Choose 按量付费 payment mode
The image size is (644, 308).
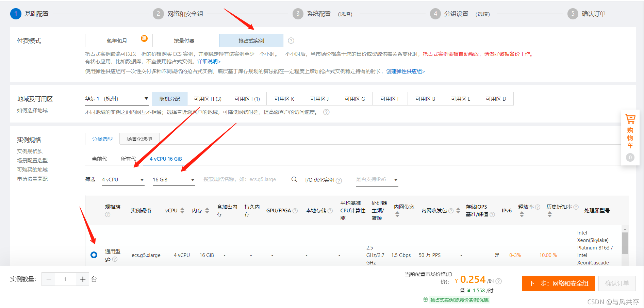tap(184, 40)
